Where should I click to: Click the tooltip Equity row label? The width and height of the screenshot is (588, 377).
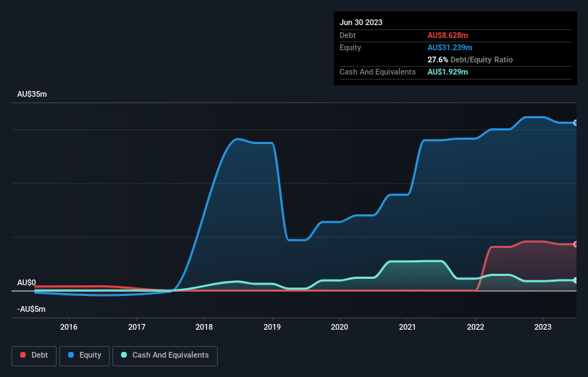click(350, 47)
